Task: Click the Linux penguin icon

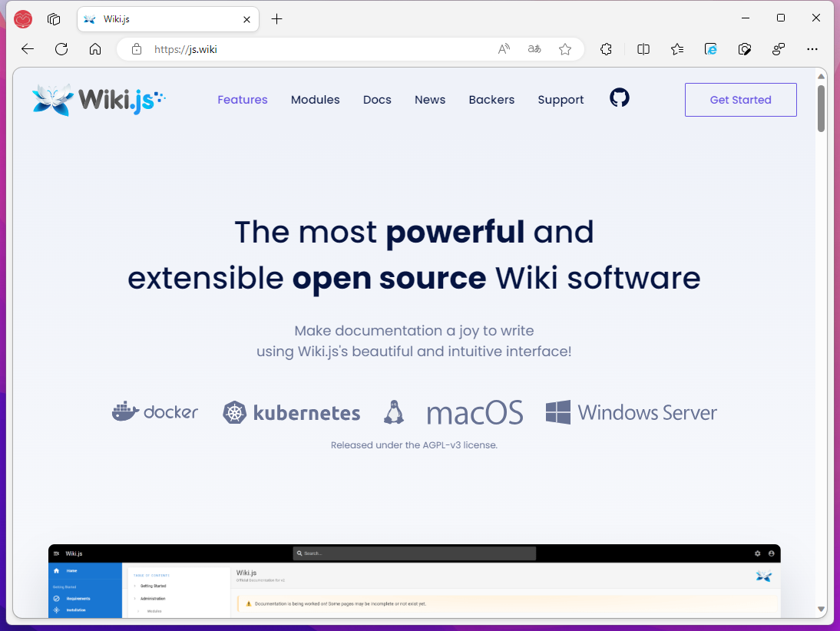Action: 393,412
